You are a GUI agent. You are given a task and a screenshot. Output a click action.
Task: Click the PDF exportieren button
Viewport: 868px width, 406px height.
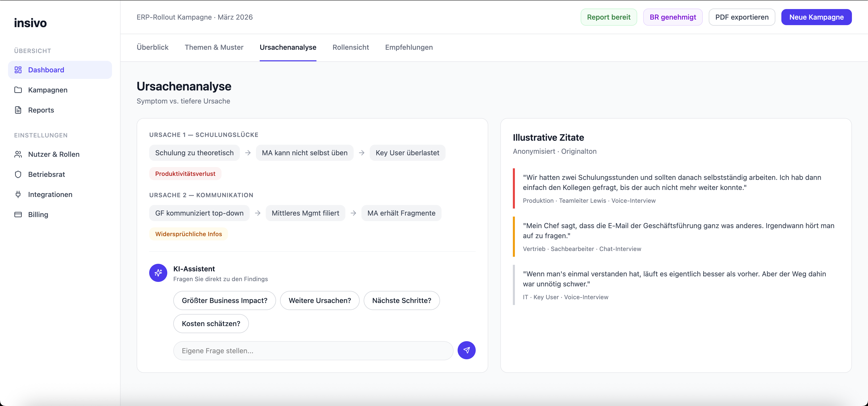click(742, 17)
